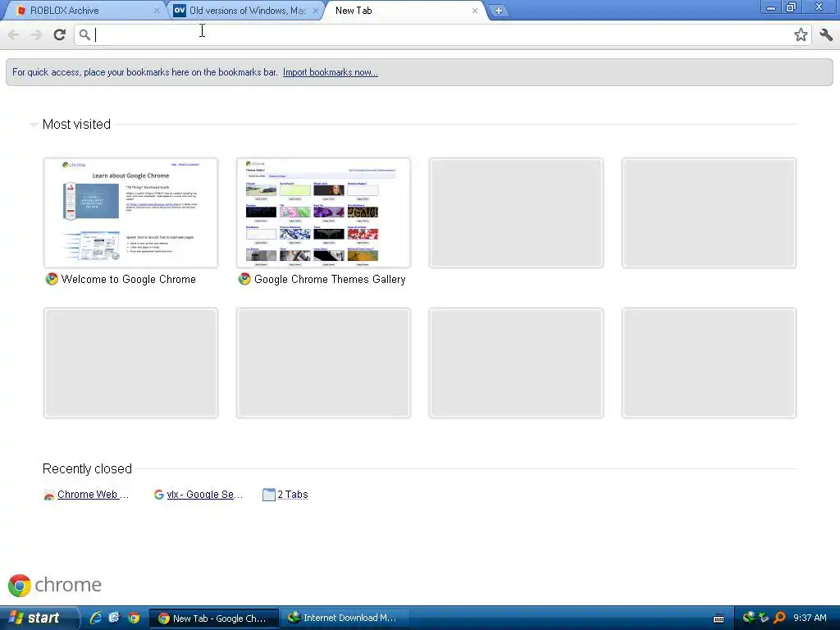Launch Internet Explorer from quick launch
840x630 pixels.
(x=97, y=618)
